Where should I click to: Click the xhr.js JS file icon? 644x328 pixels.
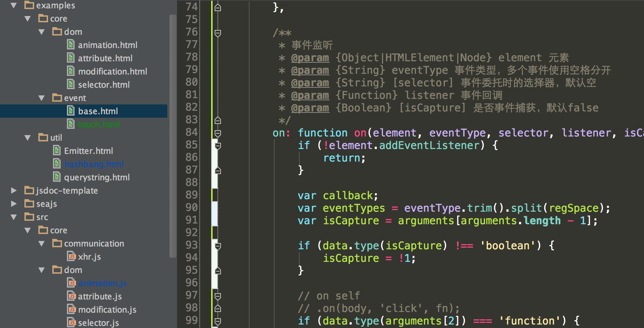[71, 256]
